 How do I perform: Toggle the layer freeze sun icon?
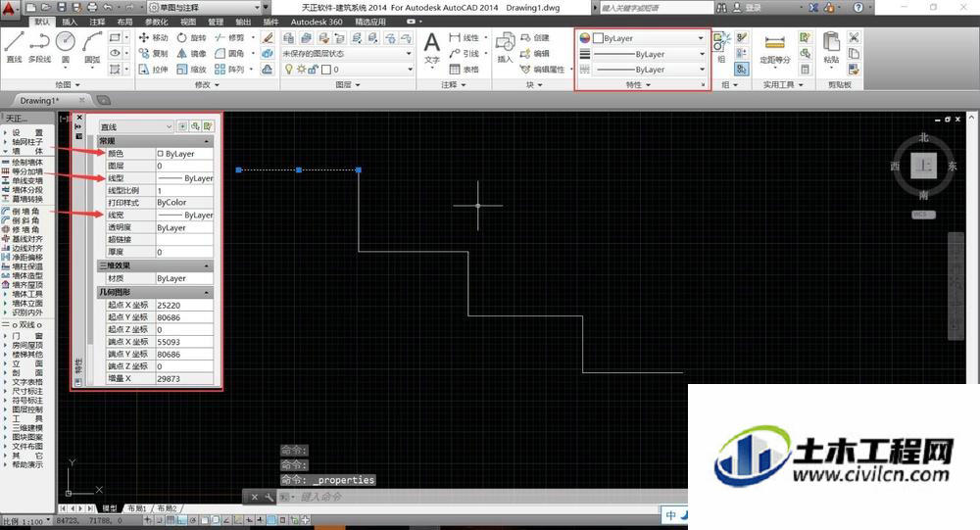[301, 70]
